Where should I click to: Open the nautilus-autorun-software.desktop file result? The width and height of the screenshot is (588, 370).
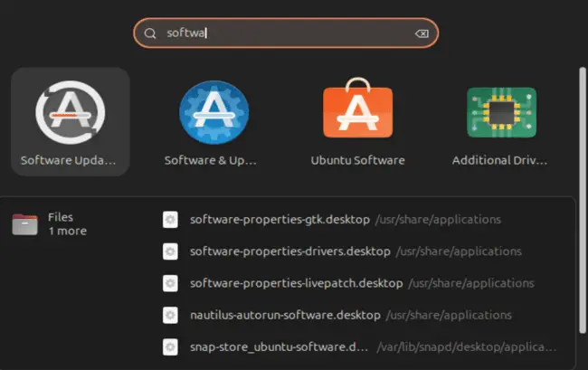click(285, 315)
